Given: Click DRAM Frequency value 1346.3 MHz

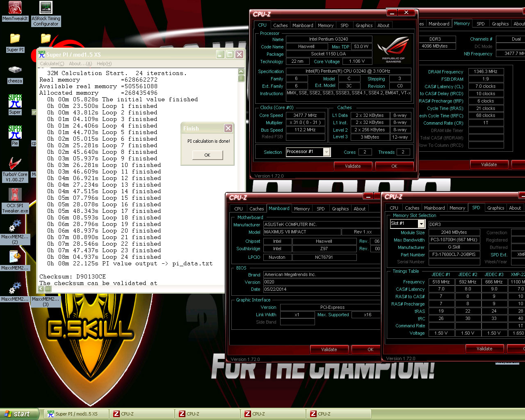Looking at the screenshot, I should 486,71.
